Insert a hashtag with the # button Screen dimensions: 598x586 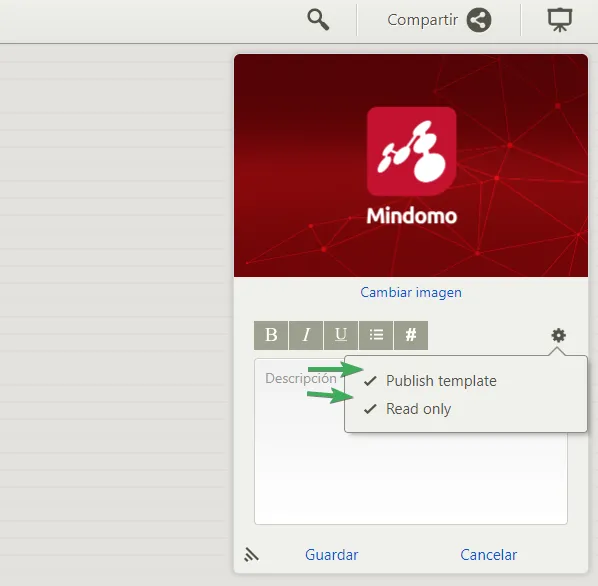click(411, 335)
